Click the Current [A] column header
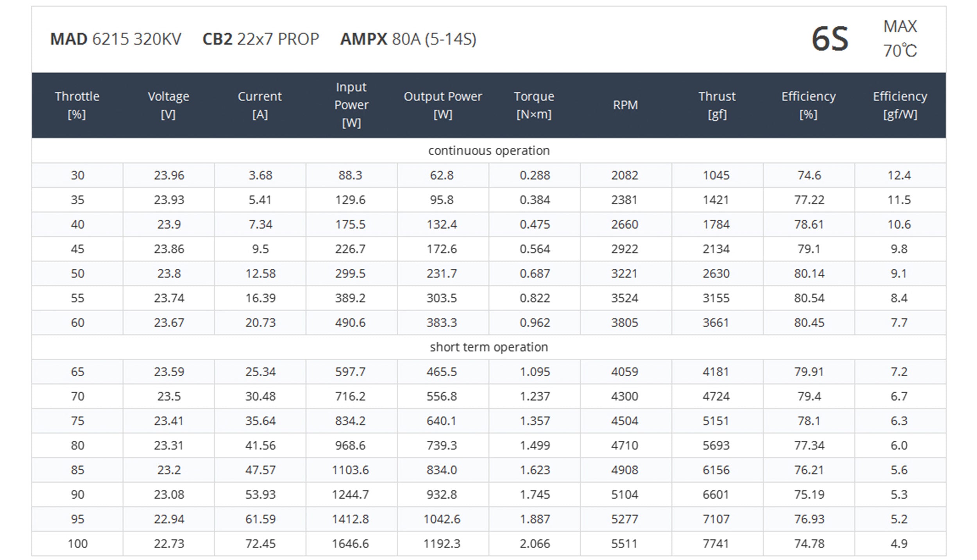 click(260, 105)
